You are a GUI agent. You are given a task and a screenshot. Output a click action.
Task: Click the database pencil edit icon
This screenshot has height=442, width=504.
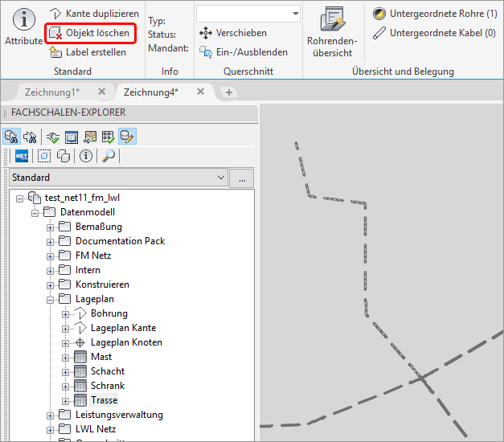pos(127,137)
